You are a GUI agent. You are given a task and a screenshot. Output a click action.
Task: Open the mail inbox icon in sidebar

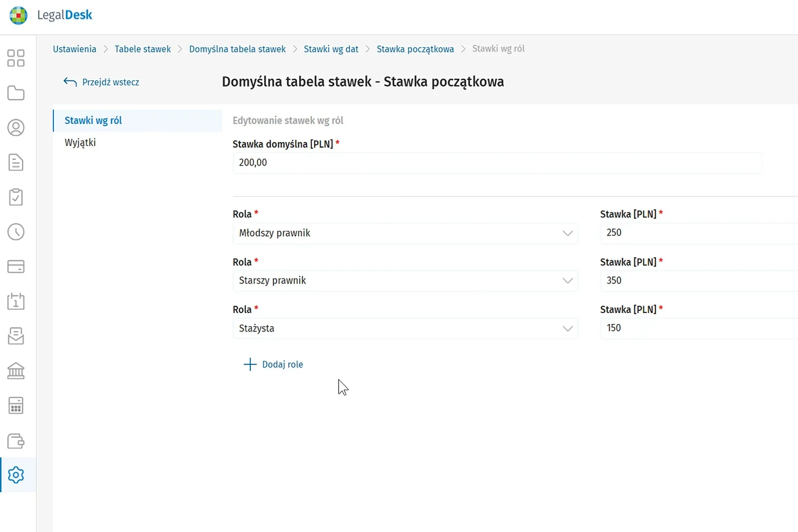[x=16, y=336]
